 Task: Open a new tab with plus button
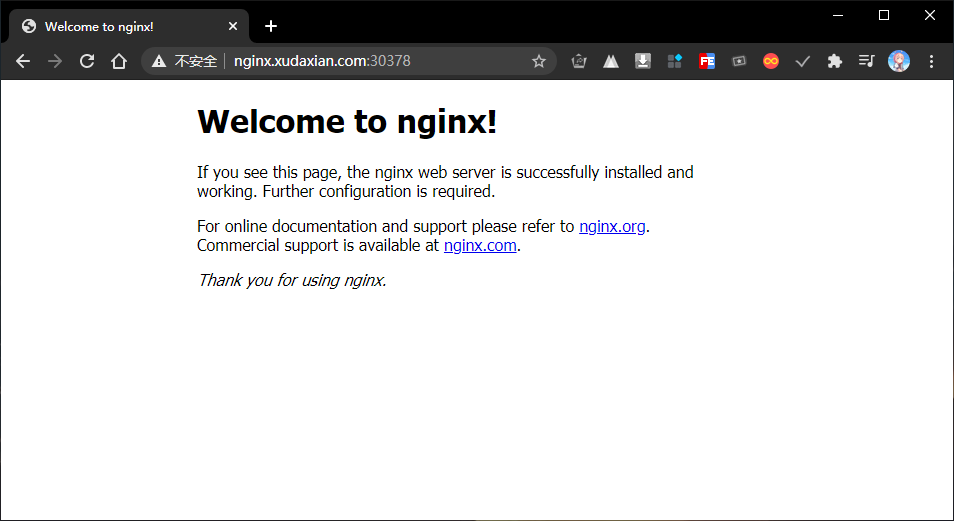(271, 26)
